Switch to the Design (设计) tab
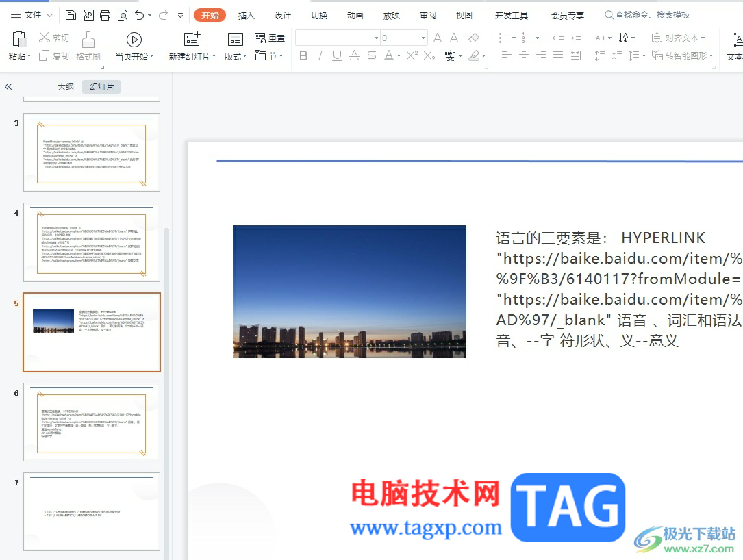The width and height of the screenshot is (743, 560). [x=283, y=16]
